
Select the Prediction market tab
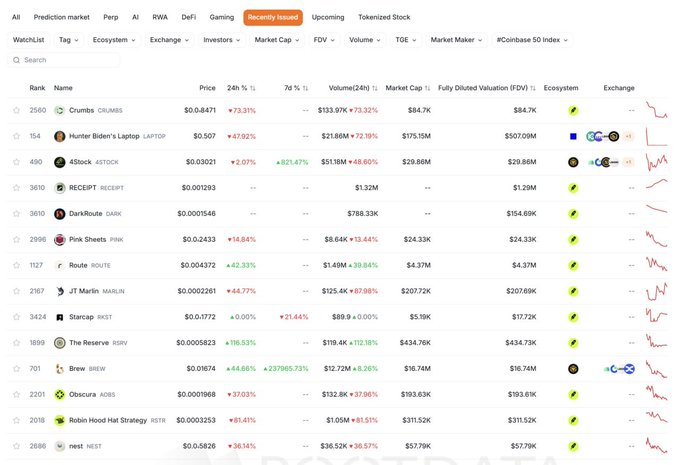(x=62, y=17)
